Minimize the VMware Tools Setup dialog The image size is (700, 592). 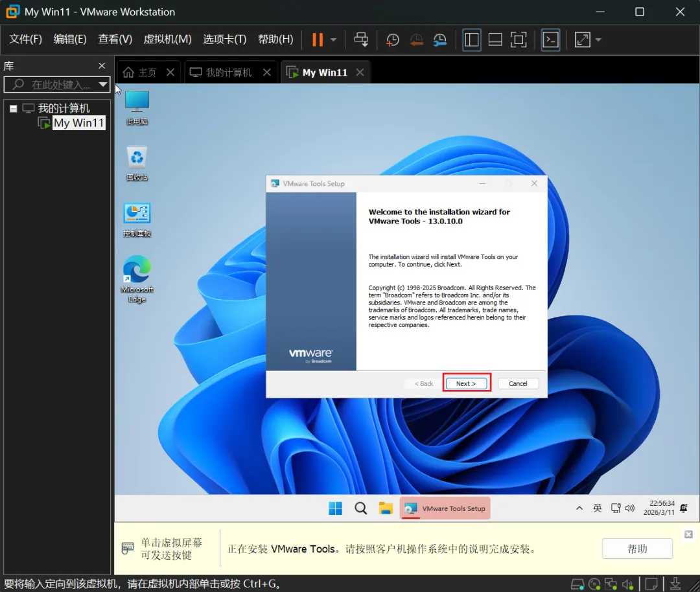tap(482, 183)
